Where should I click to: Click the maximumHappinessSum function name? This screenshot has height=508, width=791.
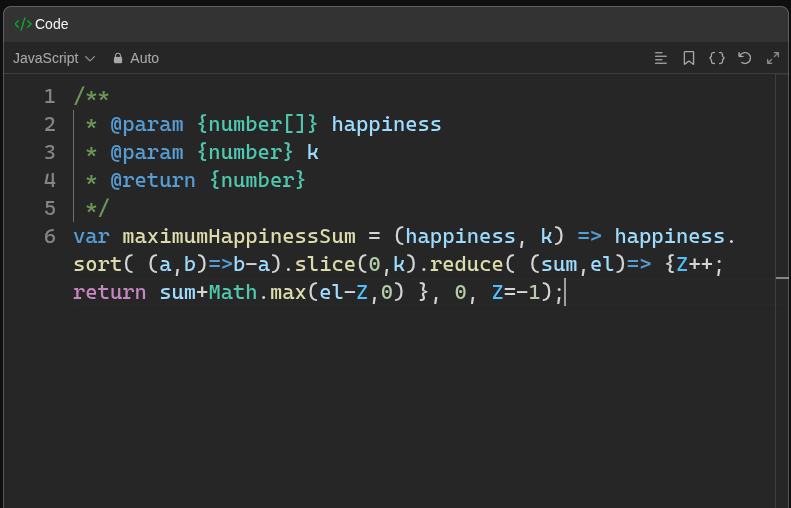pos(239,237)
